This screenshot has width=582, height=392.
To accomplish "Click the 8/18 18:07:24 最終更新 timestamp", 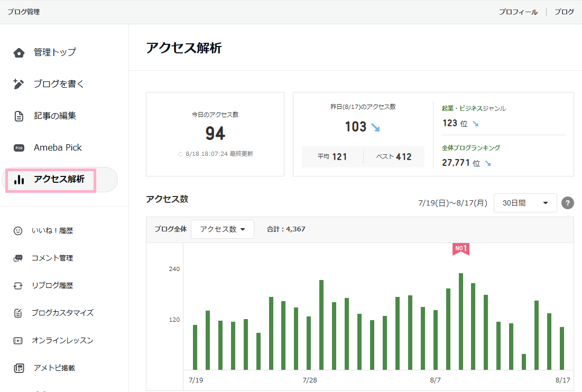I will click(x=219, y=154).
